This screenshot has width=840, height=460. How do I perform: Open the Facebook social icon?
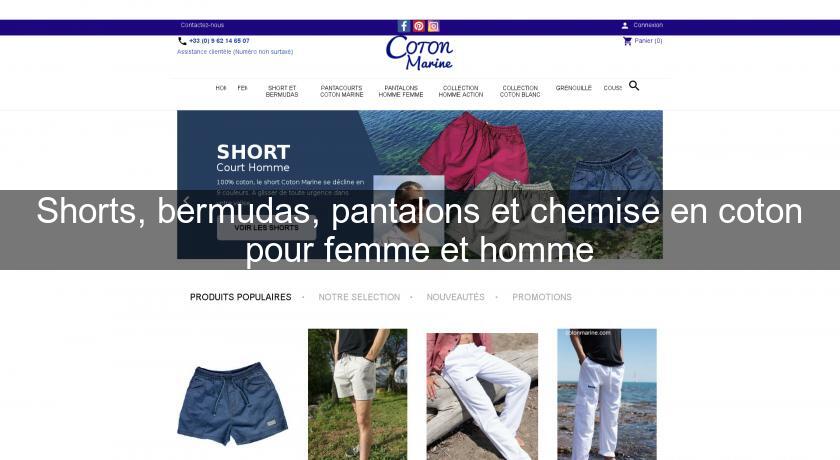[404, 26]
